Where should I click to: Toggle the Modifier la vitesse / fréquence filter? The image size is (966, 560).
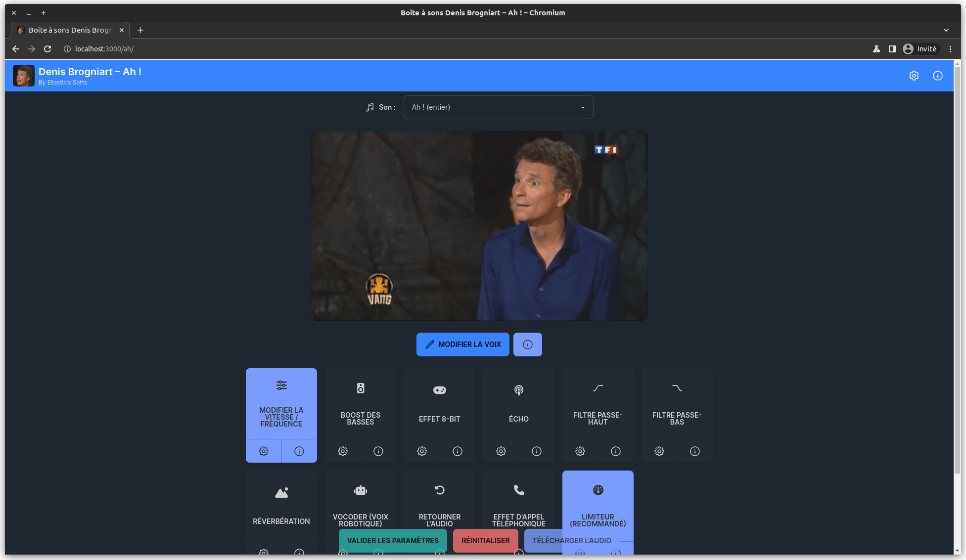(281, 403)
